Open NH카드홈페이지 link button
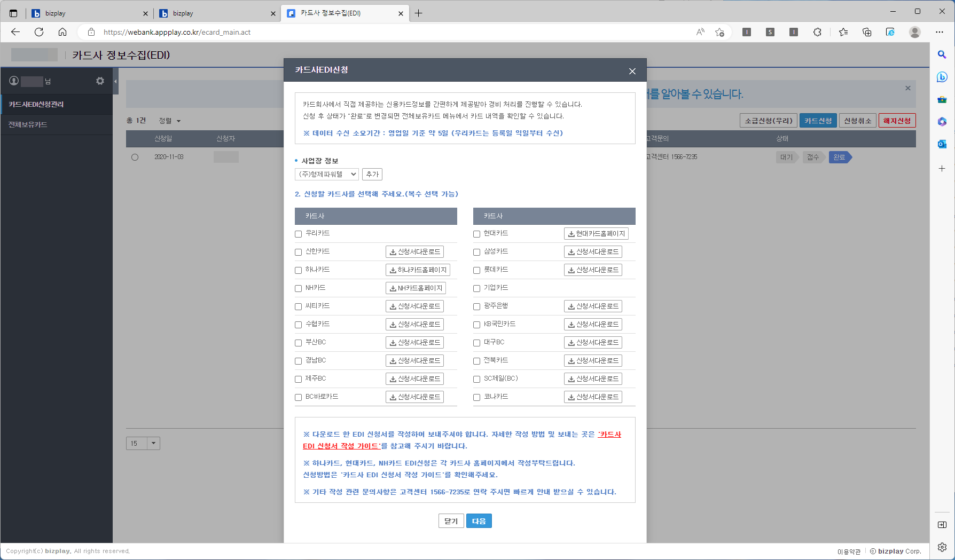 coord(416,288)
